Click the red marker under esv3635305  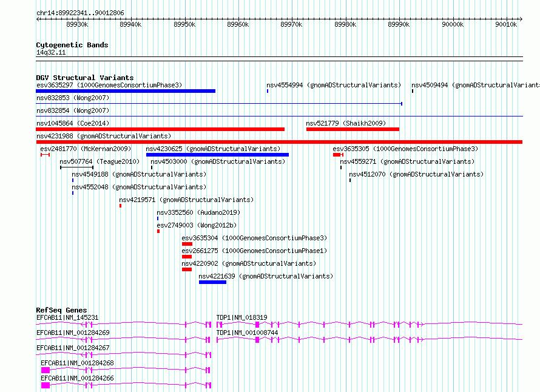[338, 155]
